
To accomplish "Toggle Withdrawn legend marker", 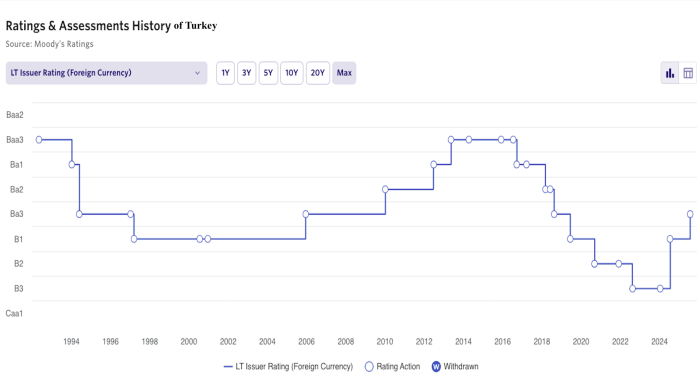I will 436,367.
